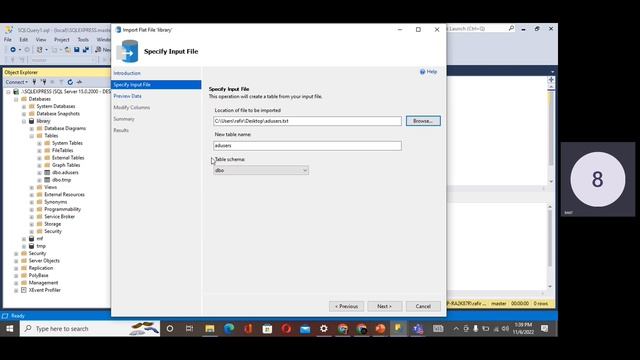Open Microsoft Edge from the taskbar
Viewport: 640px width, 360px height.
pos(229,329)
